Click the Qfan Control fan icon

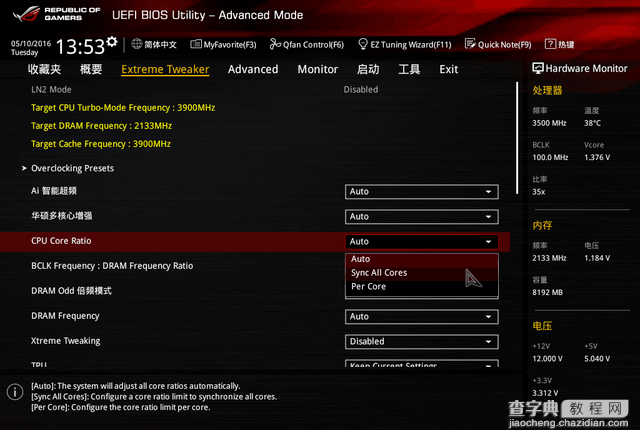click(x=275, y=44)
